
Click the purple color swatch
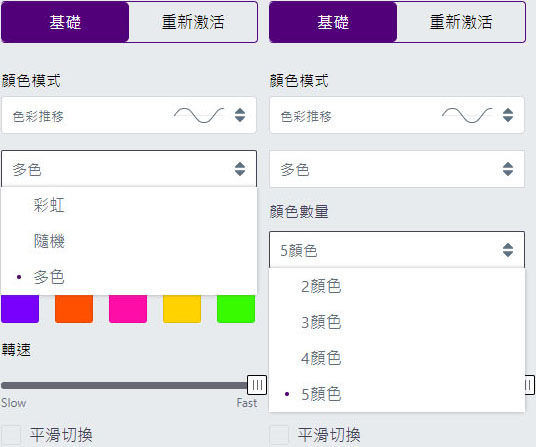pos(20,309)
